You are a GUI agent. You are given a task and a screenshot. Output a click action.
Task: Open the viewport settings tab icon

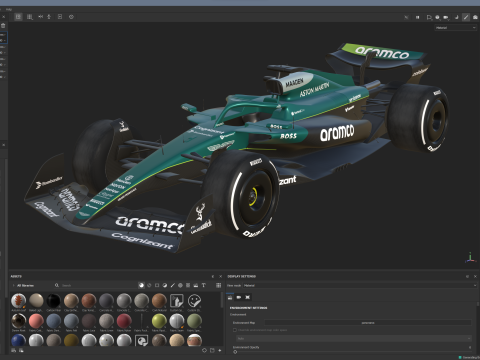point(248,297)
